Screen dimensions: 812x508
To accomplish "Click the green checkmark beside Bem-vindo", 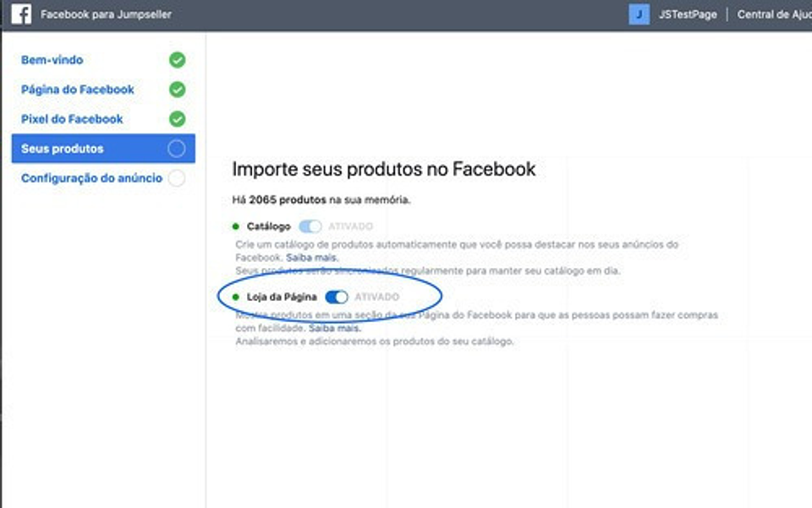I will point(177,60).
